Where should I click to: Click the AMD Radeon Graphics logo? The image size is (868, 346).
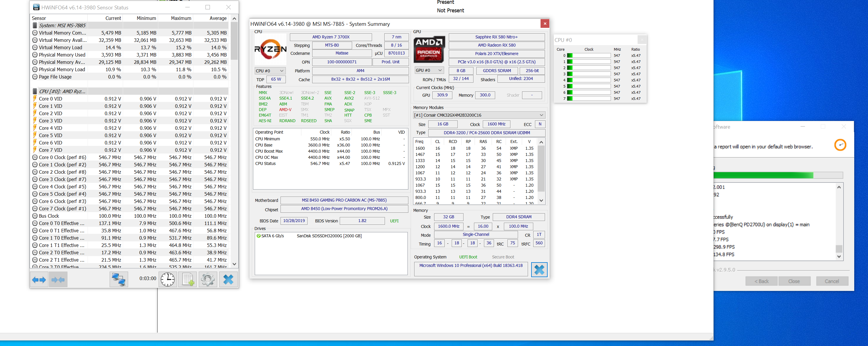point(429,49)
